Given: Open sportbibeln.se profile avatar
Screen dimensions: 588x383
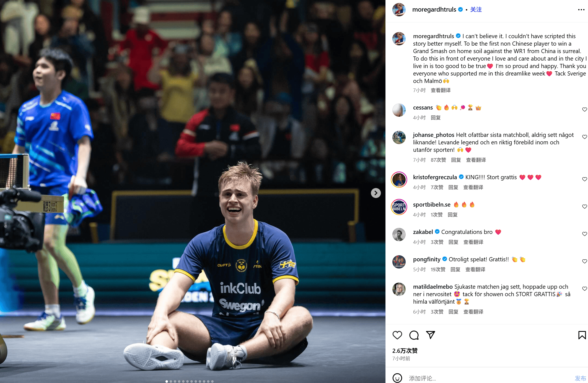Looking at the screenshot, I should tap(399, 207).
